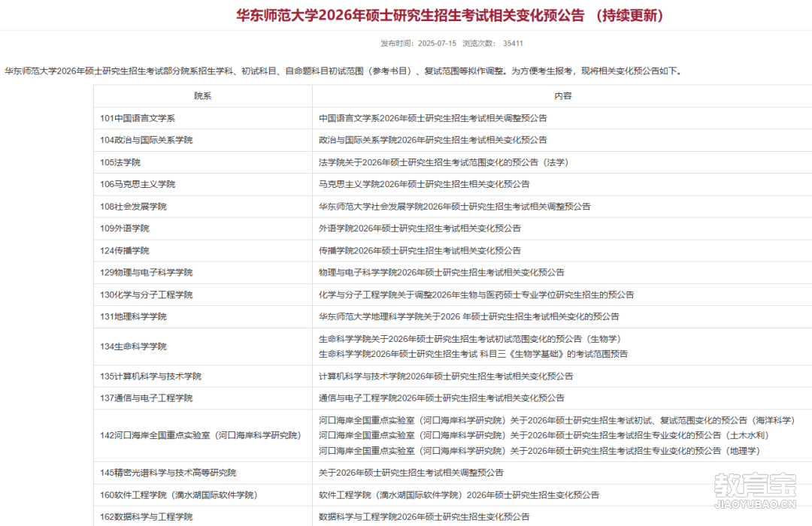Image resolution: width=812 pixels, height=526 pixels.
Task: Select the 131地理科学学院 cell
Action: (x=202, y=316)
